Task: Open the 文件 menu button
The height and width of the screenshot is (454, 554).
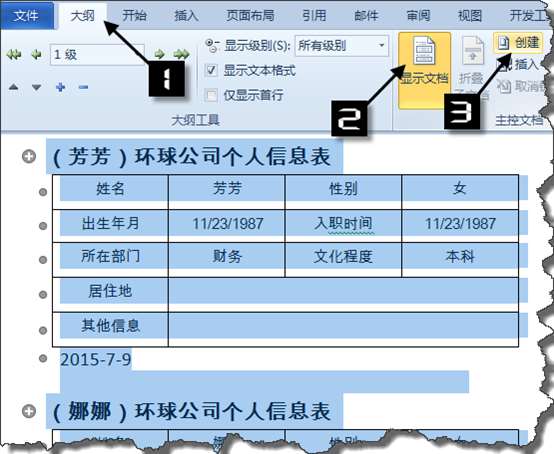Action: click(x=26, y=16)
